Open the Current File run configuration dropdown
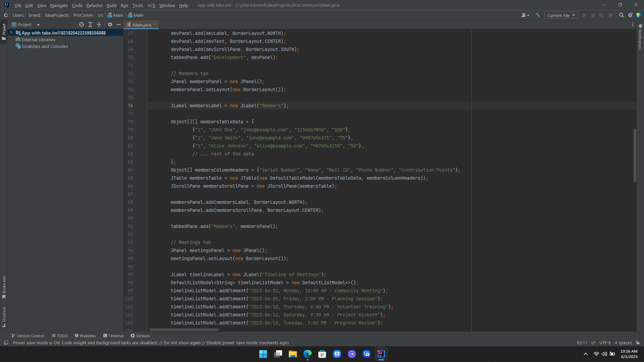This screenshot has width=644, height=362. pyautogui.click(x=561, y=15)
